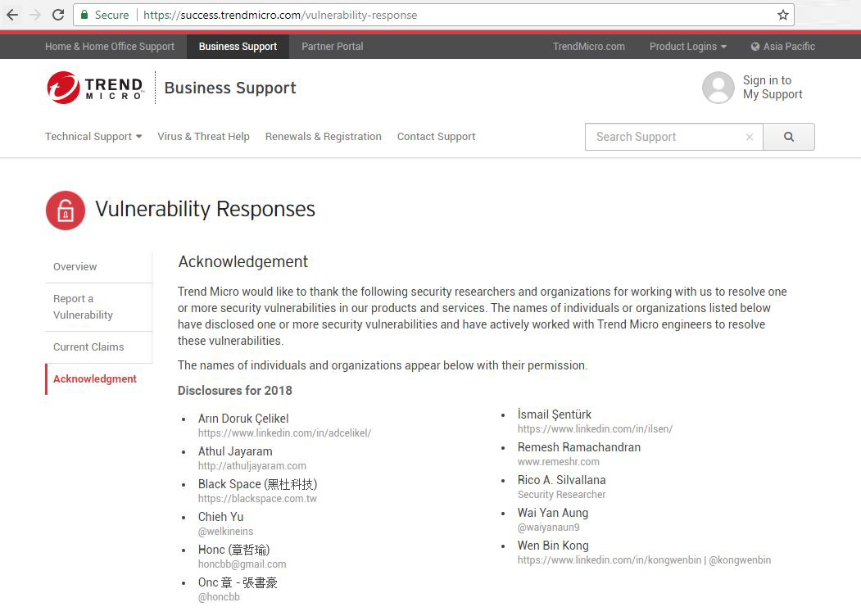The image size is (861, 616).
Task: Click the name İsmail Şentürk
Action: [554, 414]
